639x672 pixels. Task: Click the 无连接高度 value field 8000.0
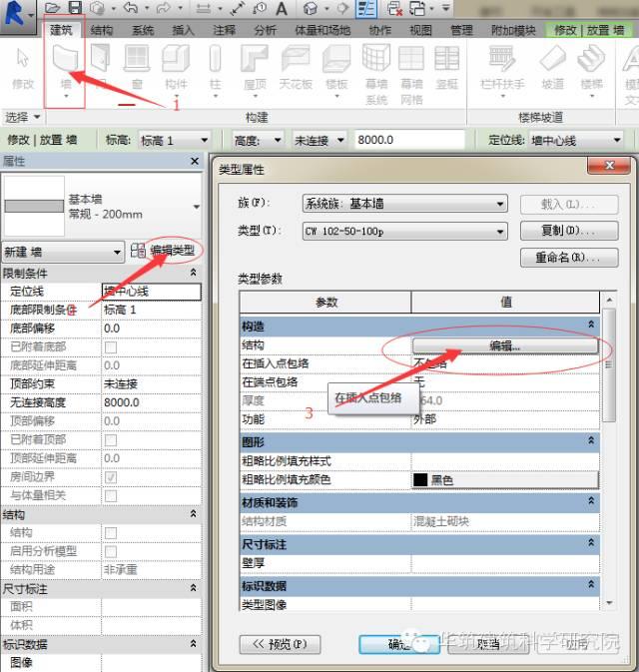pos(150,402)
